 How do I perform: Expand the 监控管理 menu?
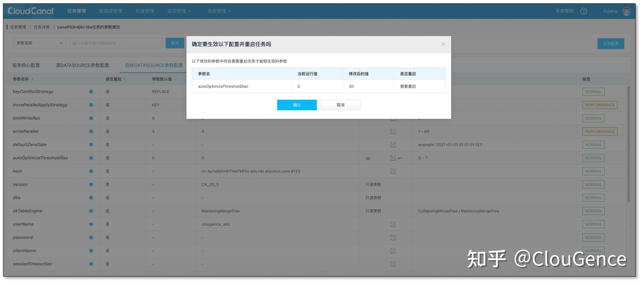[179, 11]
